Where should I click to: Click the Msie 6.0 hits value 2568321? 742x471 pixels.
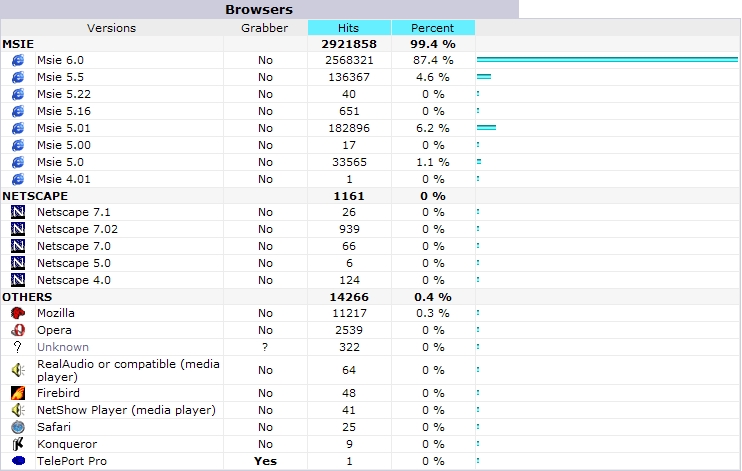click(x=349, y=60)
